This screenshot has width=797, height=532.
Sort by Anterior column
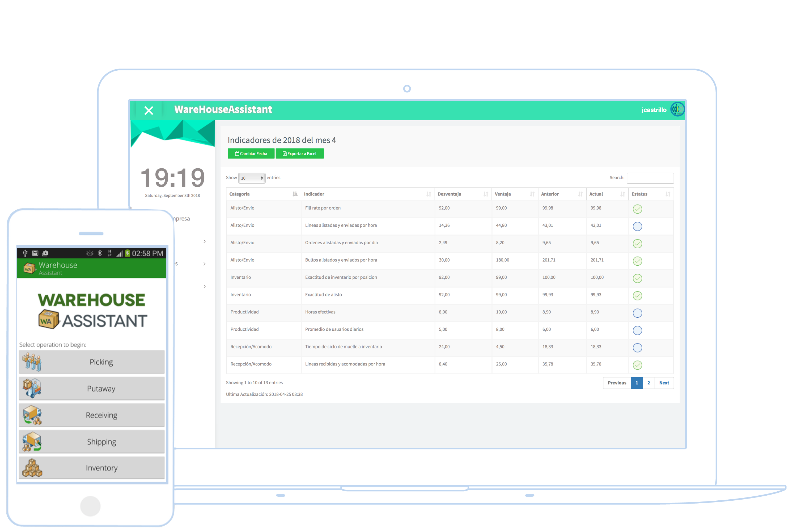coord(562,194)
